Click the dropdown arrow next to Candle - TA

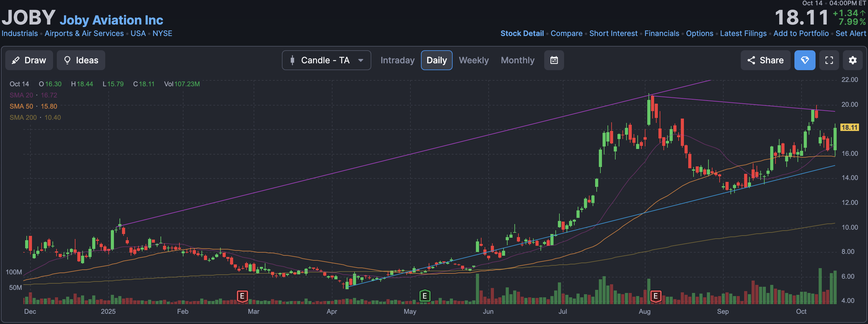pyautogui.click(x=360, y=60)
